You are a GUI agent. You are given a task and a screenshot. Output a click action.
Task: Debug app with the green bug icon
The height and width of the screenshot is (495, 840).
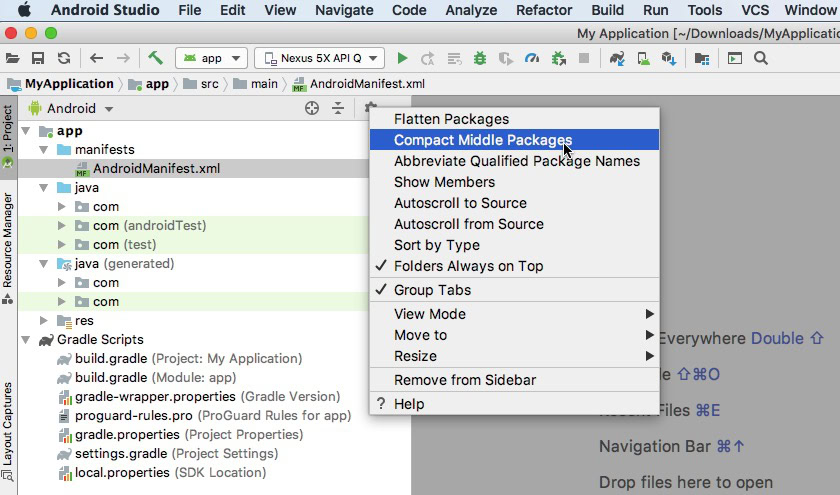coord(480,58)
